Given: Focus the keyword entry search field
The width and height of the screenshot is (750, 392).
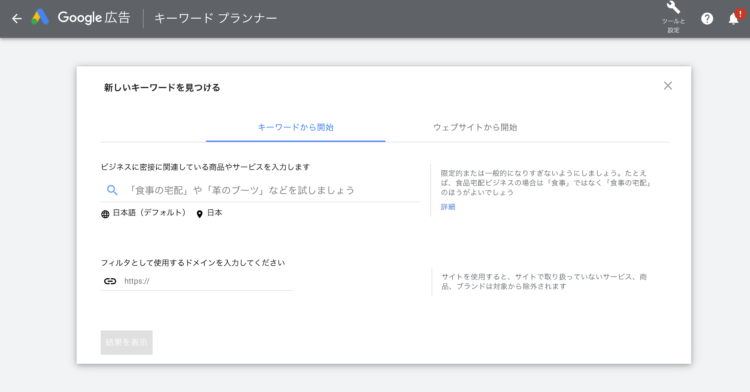Looking at the screenshot, I should (261, 190).
